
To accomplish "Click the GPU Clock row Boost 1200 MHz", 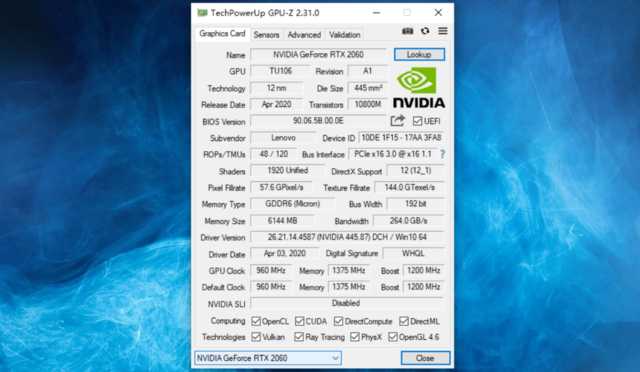I will pos(423,270).
